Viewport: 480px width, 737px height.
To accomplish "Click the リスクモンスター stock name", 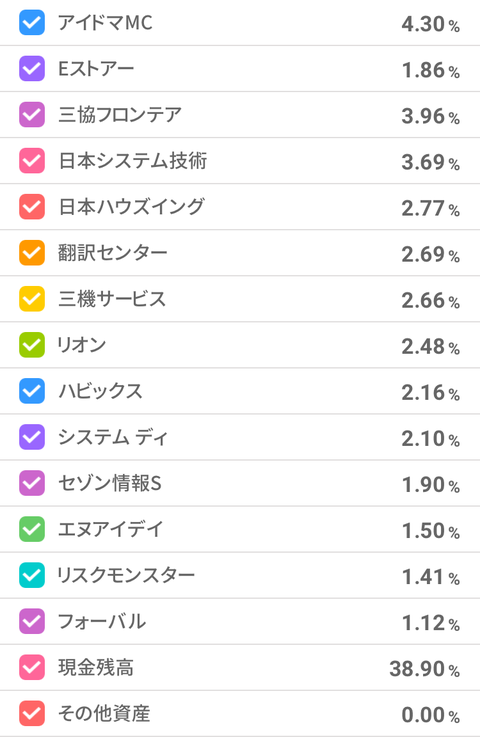I will click(126, 575).
